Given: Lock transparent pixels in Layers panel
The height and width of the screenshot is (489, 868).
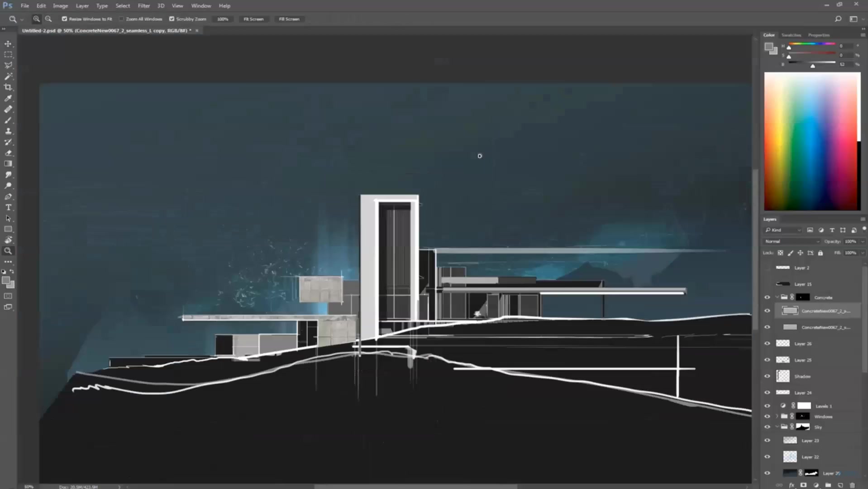Looking at the screenshot, I should click(780, 253).
